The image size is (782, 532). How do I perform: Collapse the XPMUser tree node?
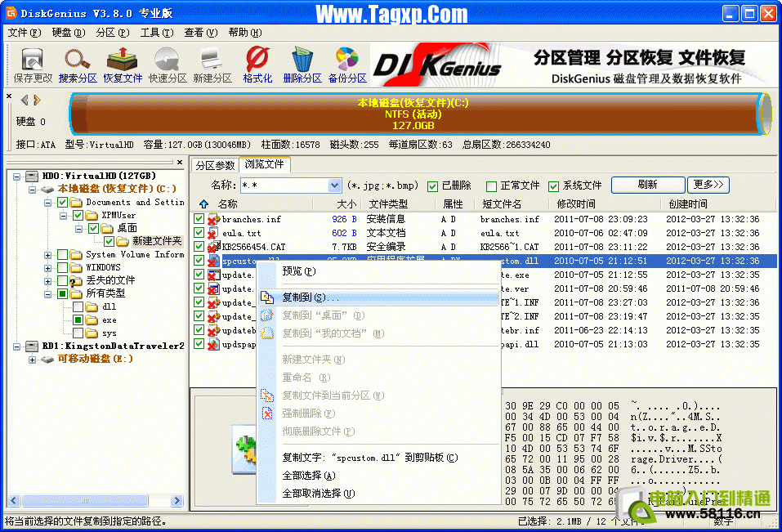tap(64, 216)
